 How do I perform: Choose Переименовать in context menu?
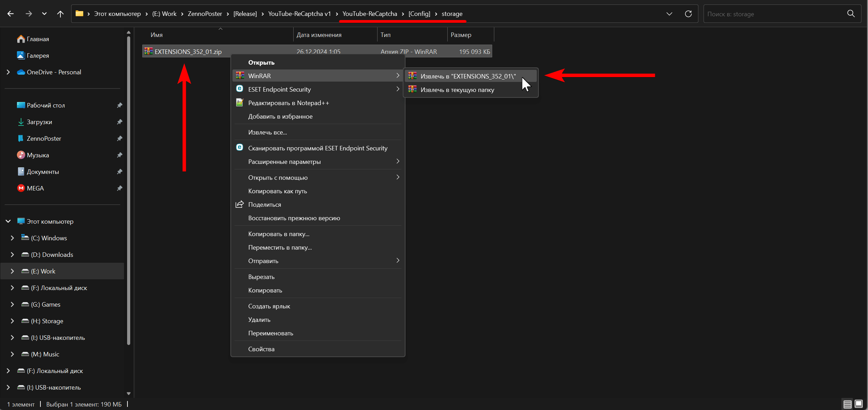318,333
